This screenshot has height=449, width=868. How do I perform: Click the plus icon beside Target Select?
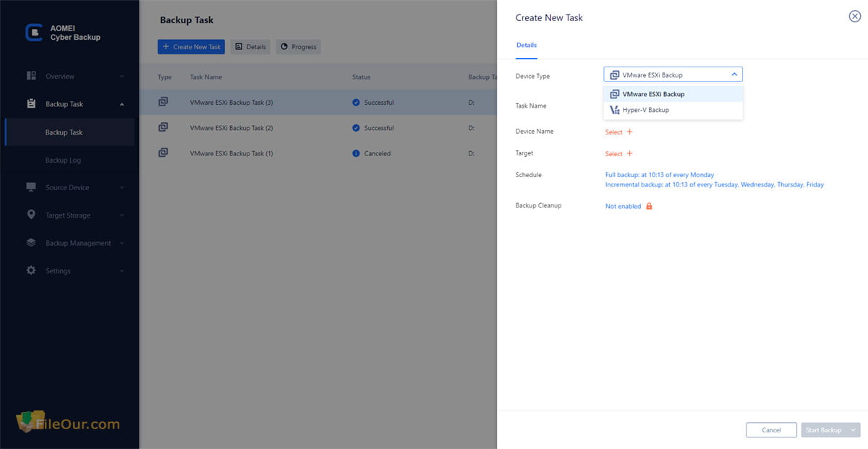coord(629,153)
